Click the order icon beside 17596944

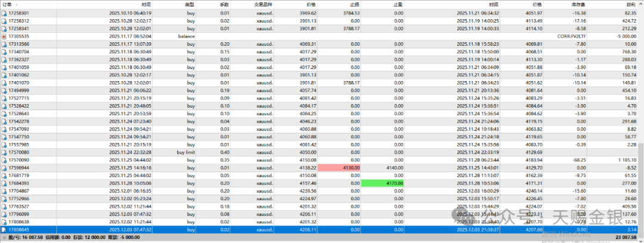click(x=4, y=167)
